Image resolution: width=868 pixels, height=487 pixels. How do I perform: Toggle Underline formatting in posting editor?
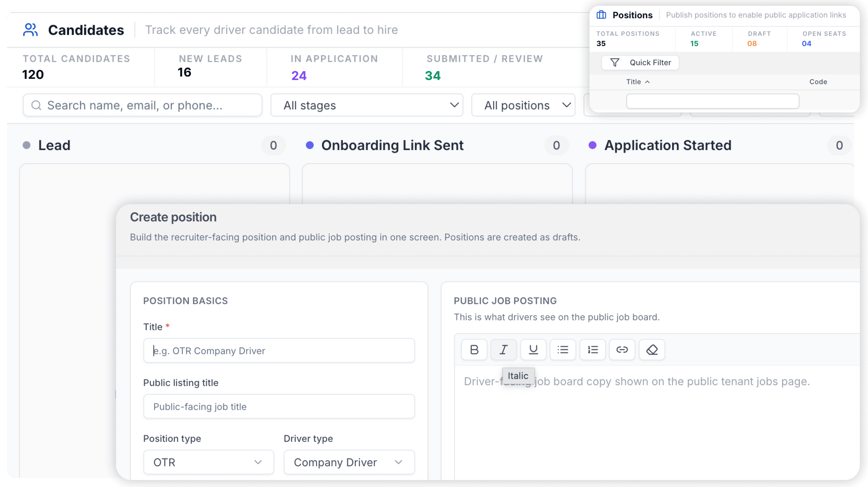[533, 350]
